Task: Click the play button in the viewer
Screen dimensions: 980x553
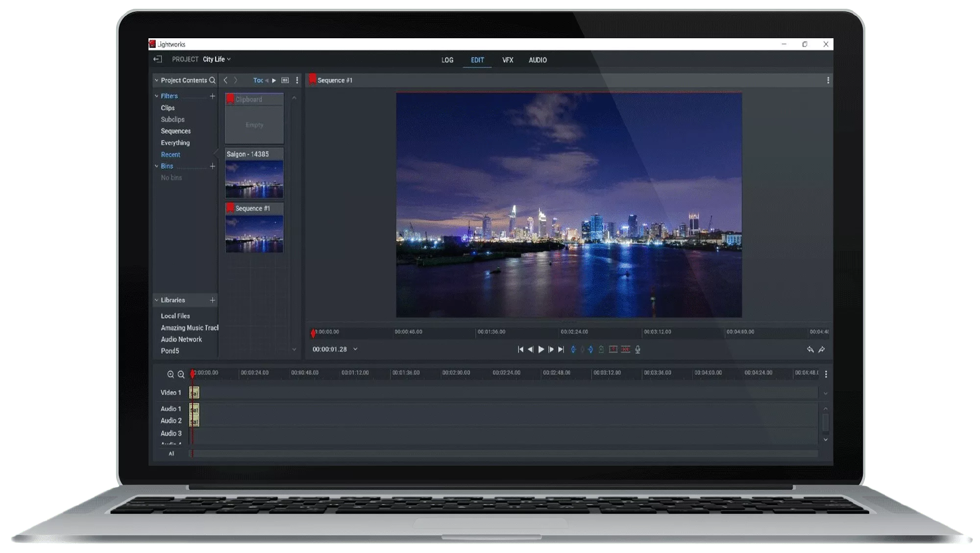Action: [541, 349]
